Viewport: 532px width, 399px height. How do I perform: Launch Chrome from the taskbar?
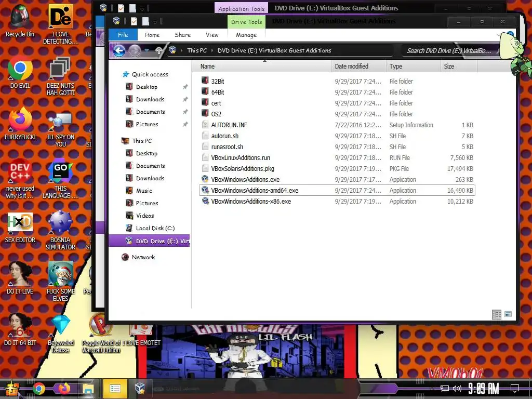point(39,389)
